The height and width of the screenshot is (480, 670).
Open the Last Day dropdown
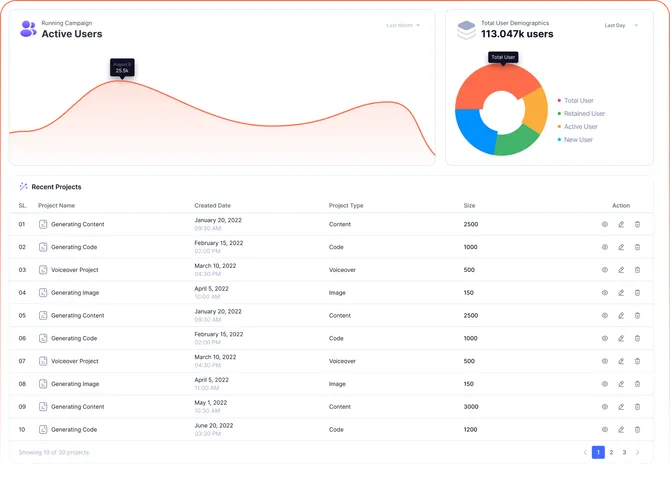pyautogui.click(x=621, y=25)
